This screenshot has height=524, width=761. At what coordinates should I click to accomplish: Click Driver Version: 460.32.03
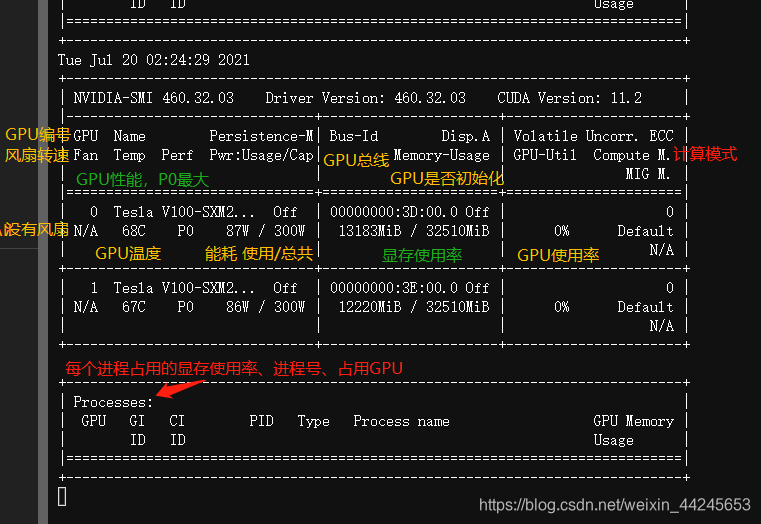click(x=365, y=98)
